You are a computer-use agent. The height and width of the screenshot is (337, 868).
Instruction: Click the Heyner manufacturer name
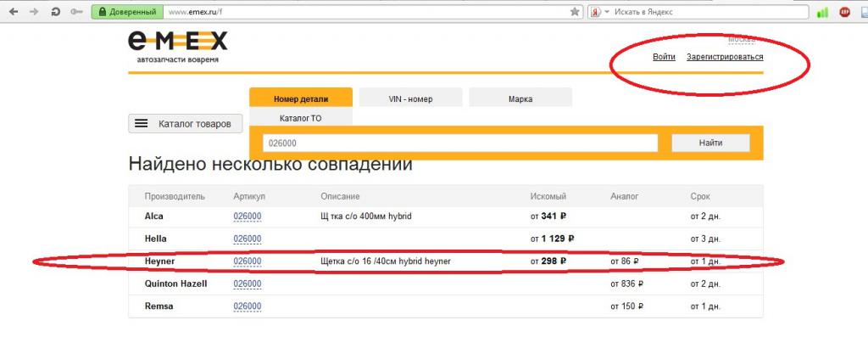(x=159, y=261)
